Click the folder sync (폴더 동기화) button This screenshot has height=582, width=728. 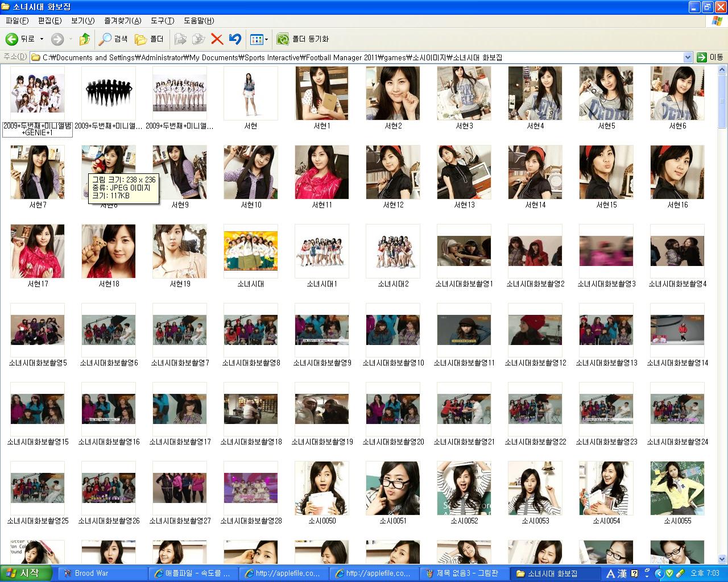(303, 39)
